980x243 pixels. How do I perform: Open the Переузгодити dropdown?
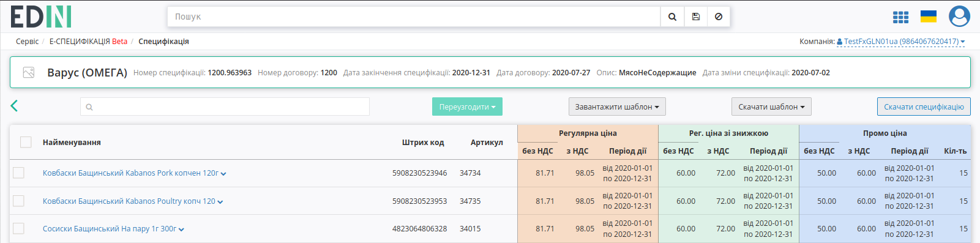point(467,107)
